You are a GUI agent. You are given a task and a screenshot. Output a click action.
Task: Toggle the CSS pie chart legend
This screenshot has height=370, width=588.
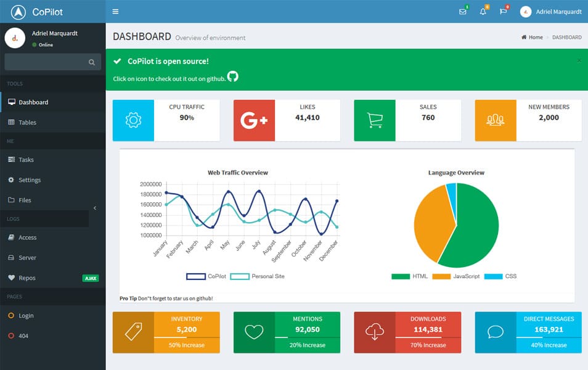pos(500,276)
